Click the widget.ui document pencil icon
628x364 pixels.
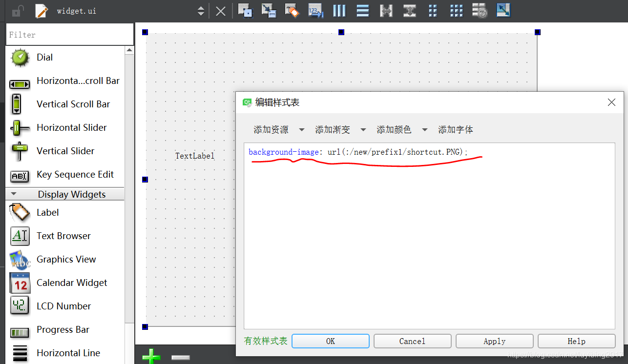click(x=42, y=11)
